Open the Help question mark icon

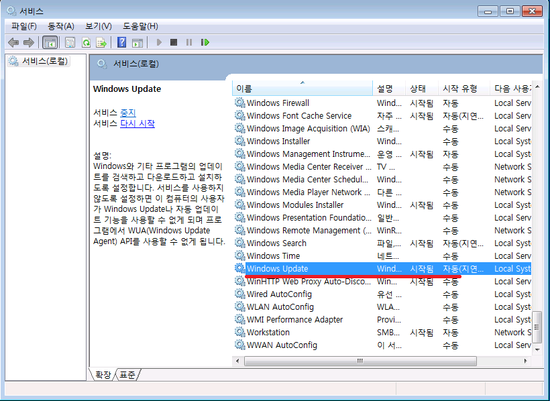pyautogui.click(x=121, y=42)
